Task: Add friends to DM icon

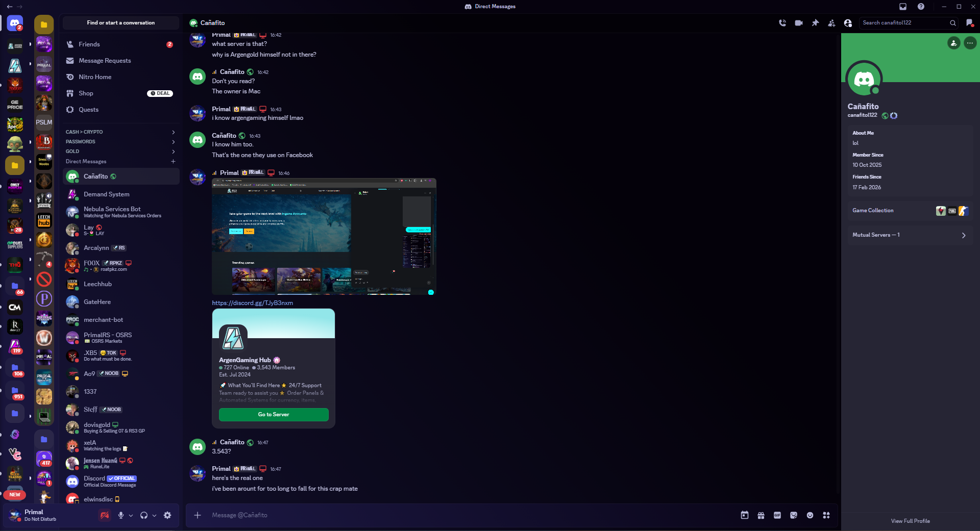Action: 831,23
